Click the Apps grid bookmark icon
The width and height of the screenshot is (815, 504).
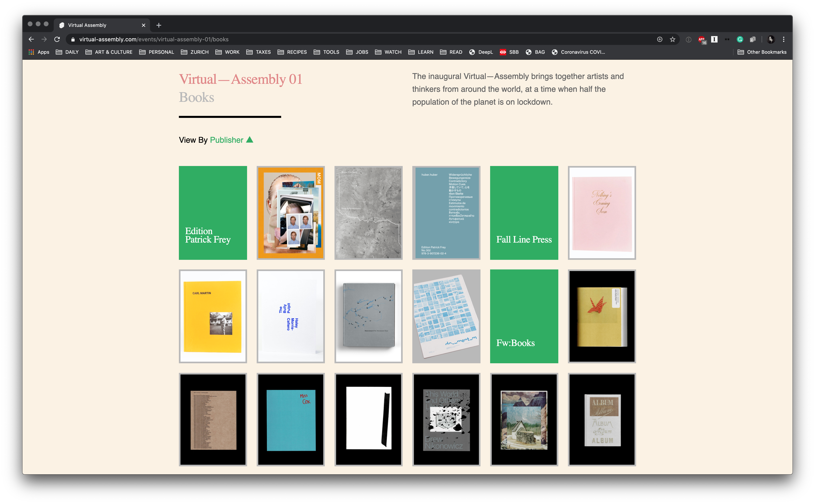pos(31,52)
